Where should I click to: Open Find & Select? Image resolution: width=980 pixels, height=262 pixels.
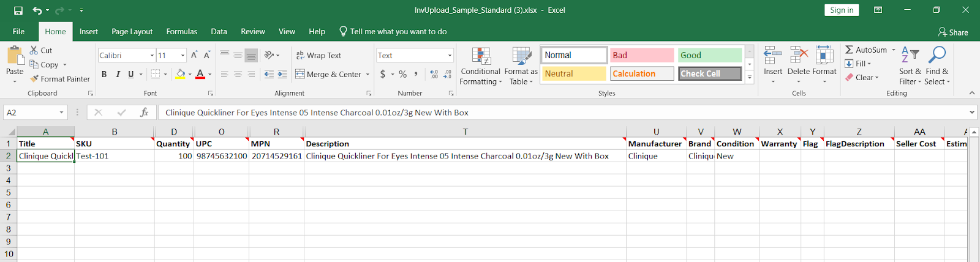coord(937,66)
